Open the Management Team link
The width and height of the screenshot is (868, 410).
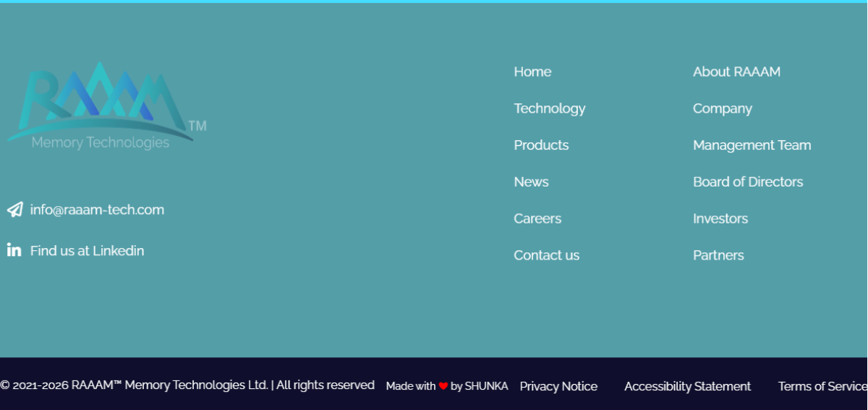(x=752, y=145)
